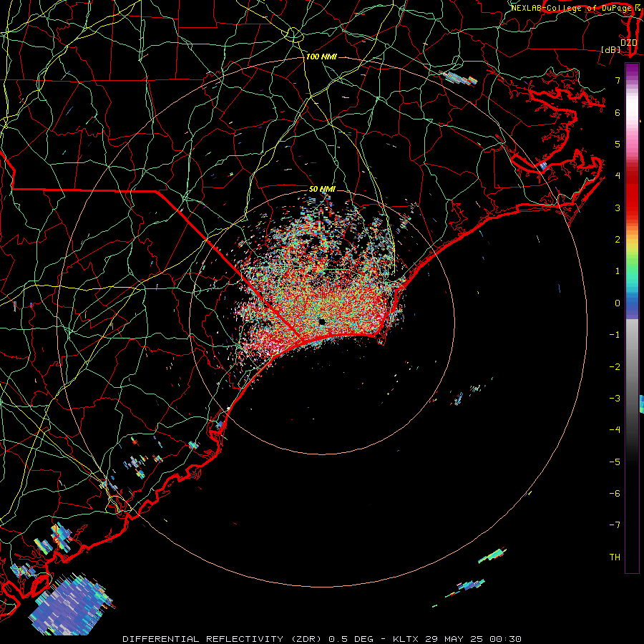Click scale value -6 on the legend

coord(615,494)
